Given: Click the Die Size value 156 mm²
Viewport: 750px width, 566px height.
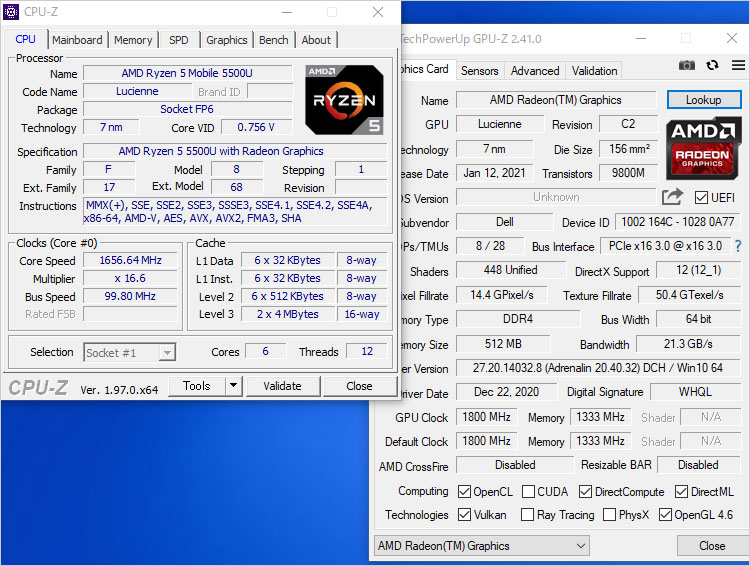Looking at the screenshot, I should [629, 149].
